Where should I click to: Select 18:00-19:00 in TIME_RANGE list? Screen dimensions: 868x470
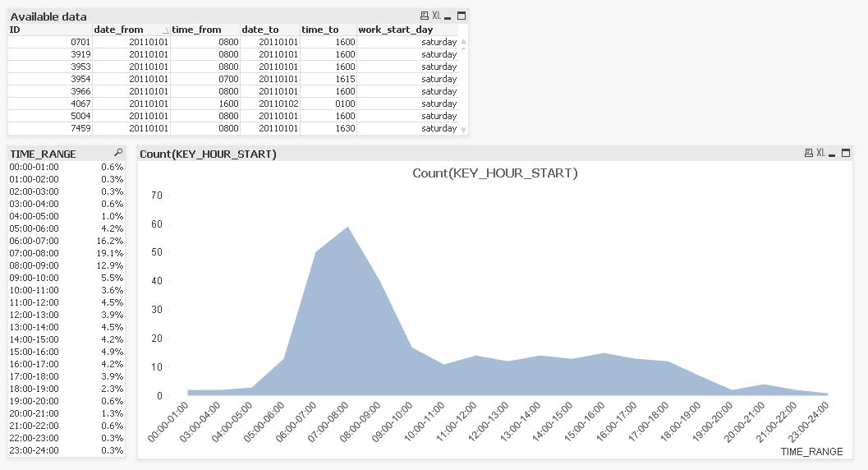(67, 389)
